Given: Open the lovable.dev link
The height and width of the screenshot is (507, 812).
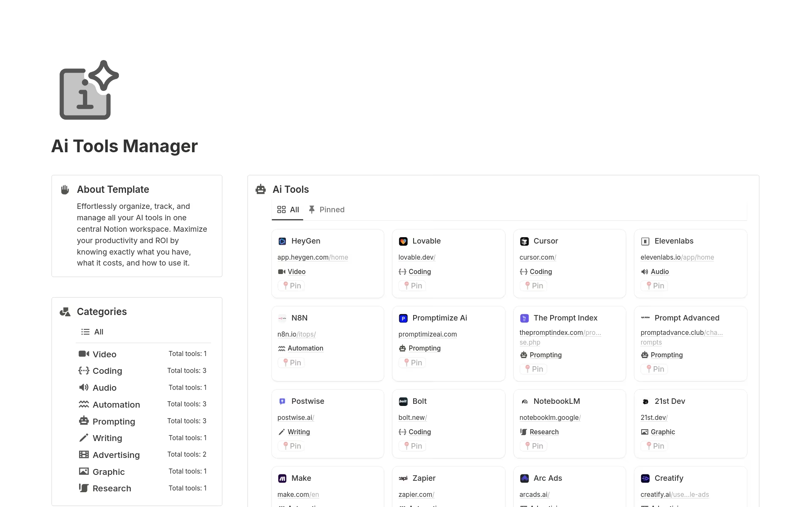Looking at the screenshot, I should (x=416, y=257).
